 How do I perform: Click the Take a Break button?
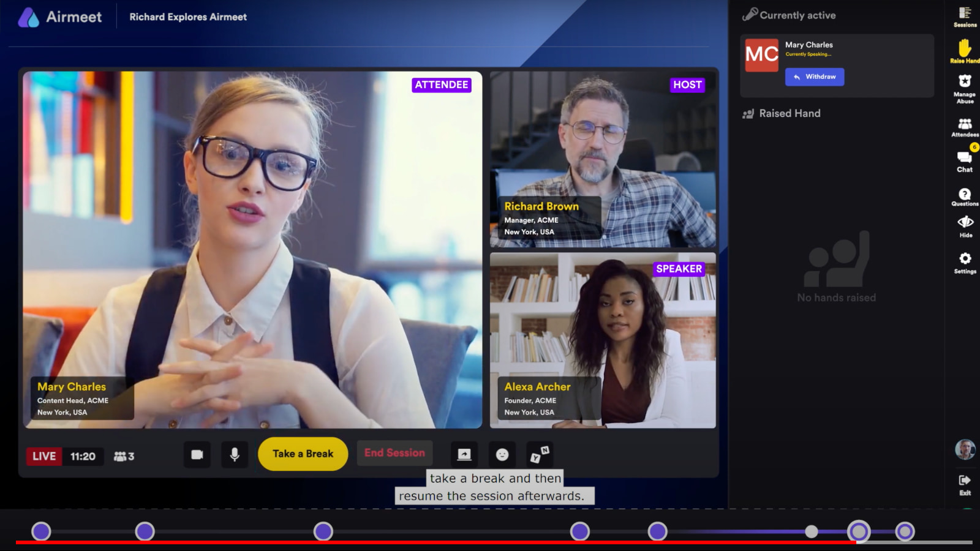pyautogui.click(x=303, y=454)
